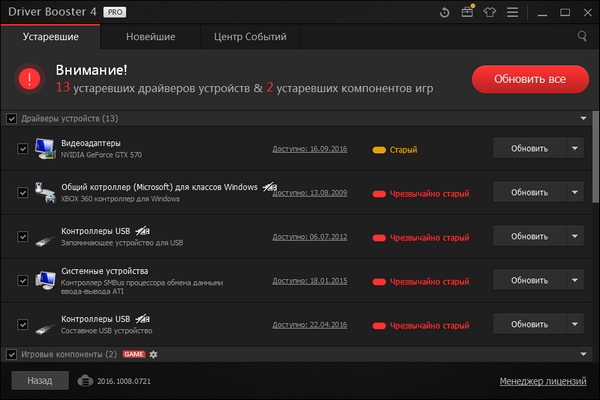This screenshot has height=400, width=600.
Task: Click the red exclamation warning icon
Action: click(x=29, y=79)
